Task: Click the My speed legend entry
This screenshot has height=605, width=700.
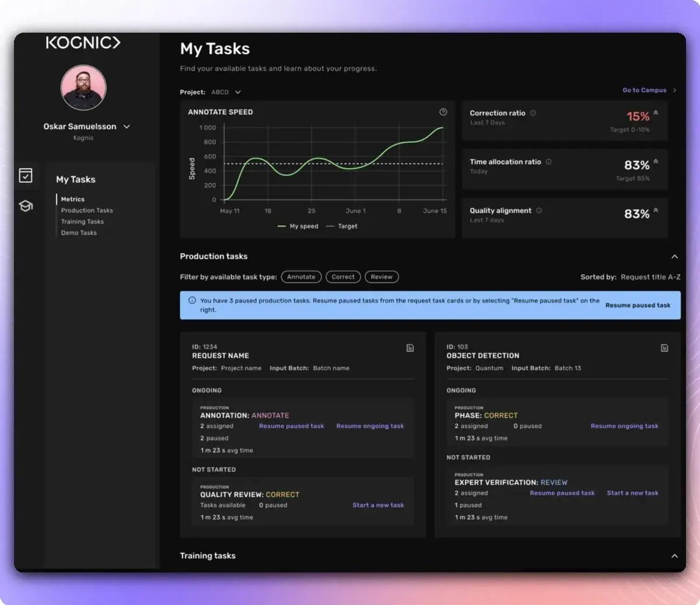Action: 298,226
